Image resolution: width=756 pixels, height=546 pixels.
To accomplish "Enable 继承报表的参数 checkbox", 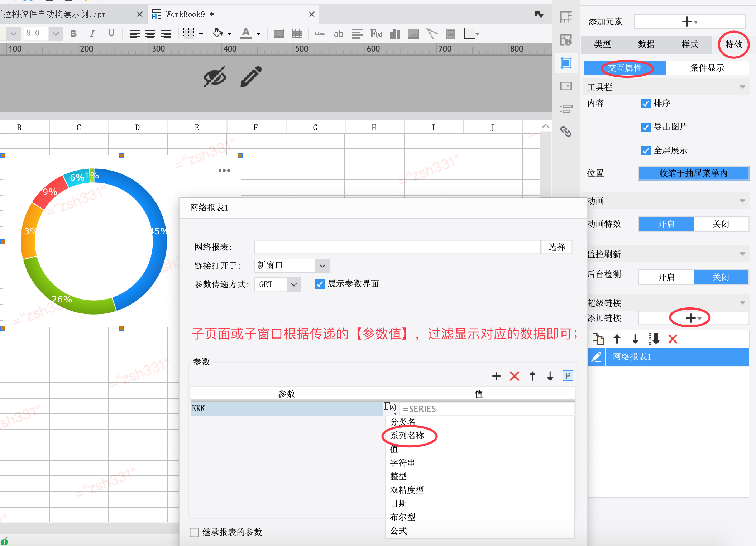I will coord(194,532).
